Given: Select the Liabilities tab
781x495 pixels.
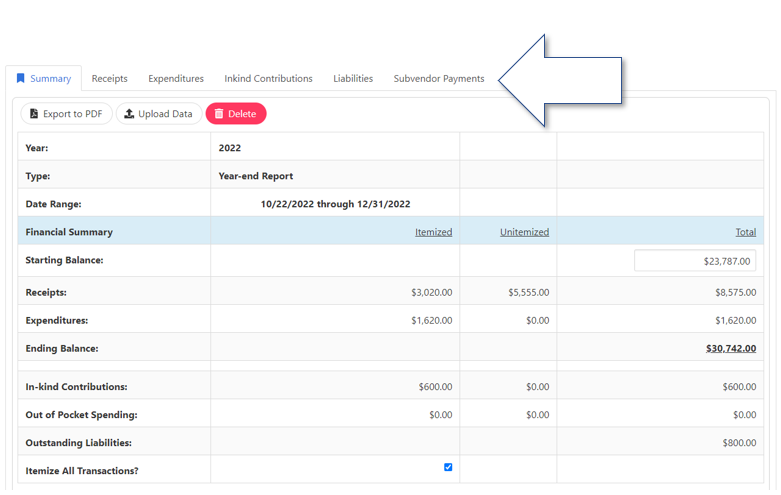Looking at the screenshot, I should coord(353,79).
